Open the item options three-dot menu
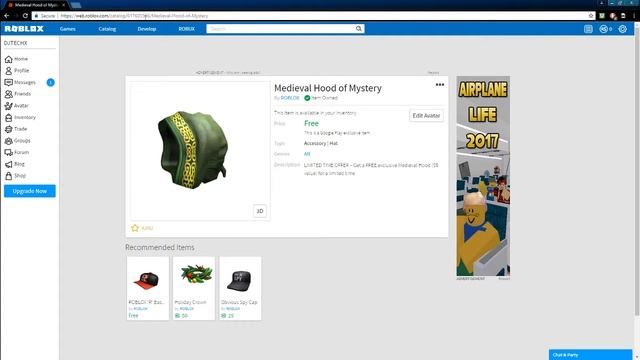 point(440,84)
